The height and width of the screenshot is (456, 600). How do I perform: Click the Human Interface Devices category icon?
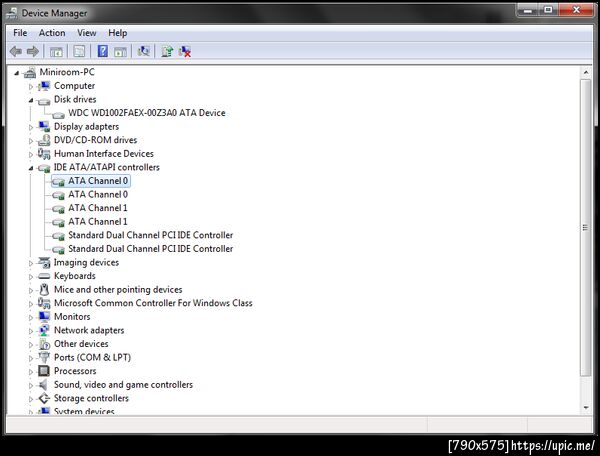[x=44, y=154]
